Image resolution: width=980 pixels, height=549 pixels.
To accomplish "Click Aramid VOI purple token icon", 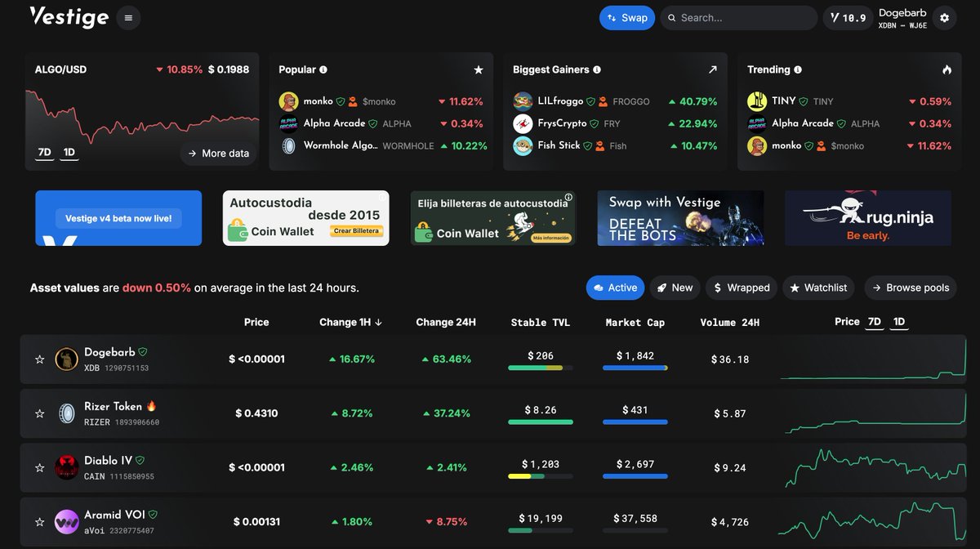I will pyautogui.click(x=66, y=522).
